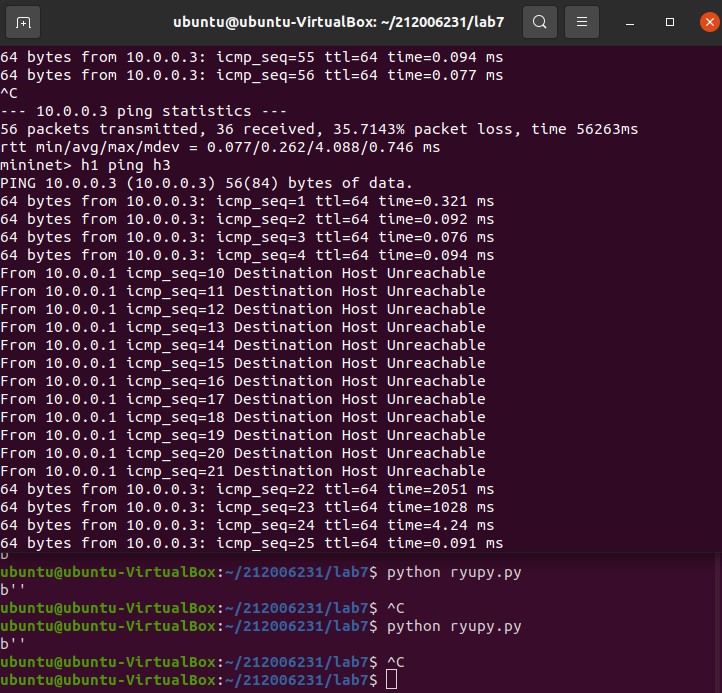Click the icmp_seq=16 Destination Host Unreachable line
Viewport: 722px width, 693px height.
(243, 380)
